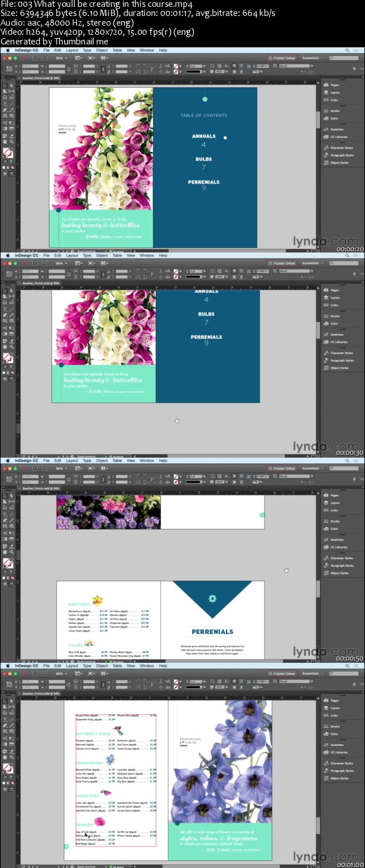
Task: Open the Pages panel in the 00:00:20 frame
Action: pos(334,85)
